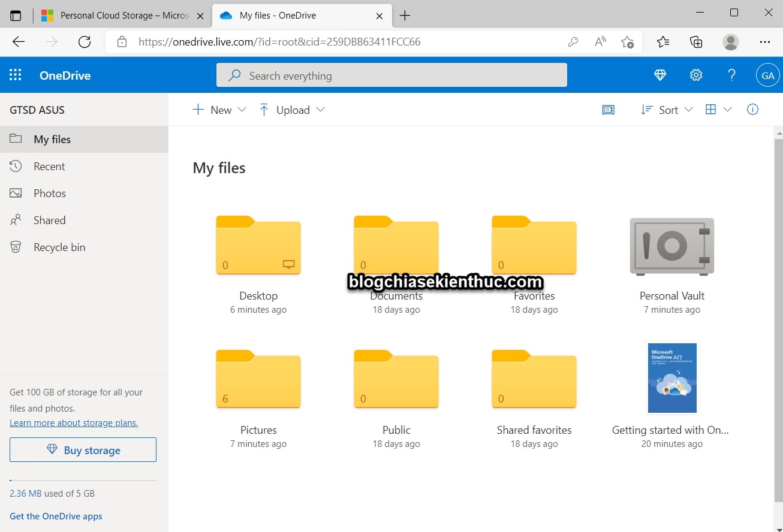Open the tab actions menu icon
The image size is (783, 532).
pyautogui.click(x=16, y=16)
